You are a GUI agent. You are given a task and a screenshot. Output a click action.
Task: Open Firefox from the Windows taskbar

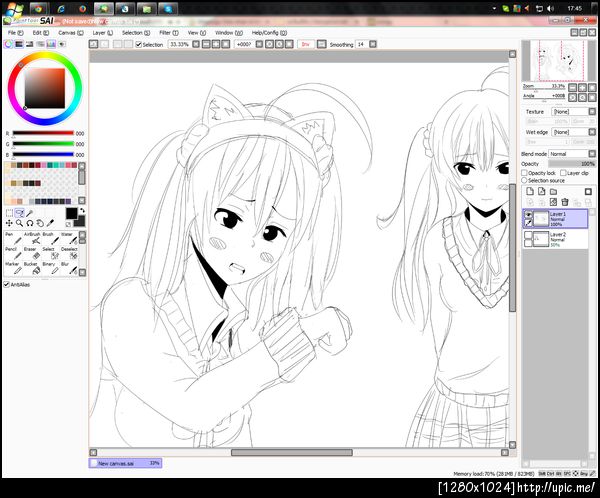pyautogui.click(x=82, y=8)
